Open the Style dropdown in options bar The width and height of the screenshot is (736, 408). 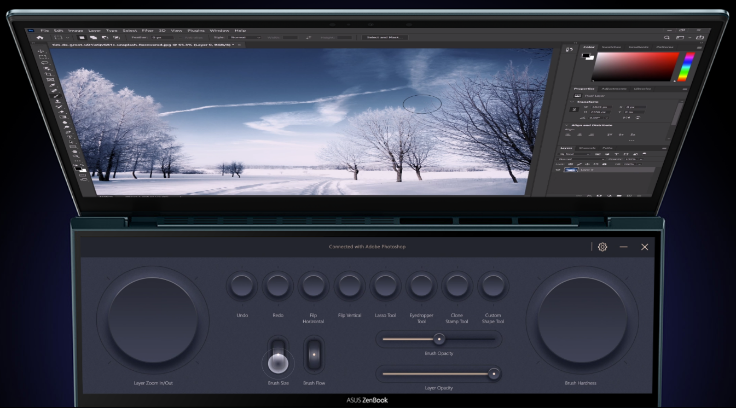[245, 37]
